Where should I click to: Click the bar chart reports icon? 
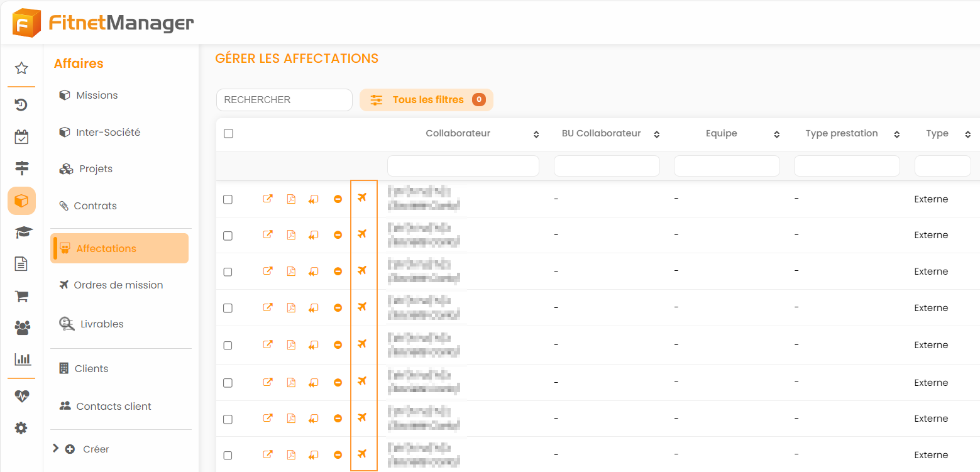(x=21, y=359)
